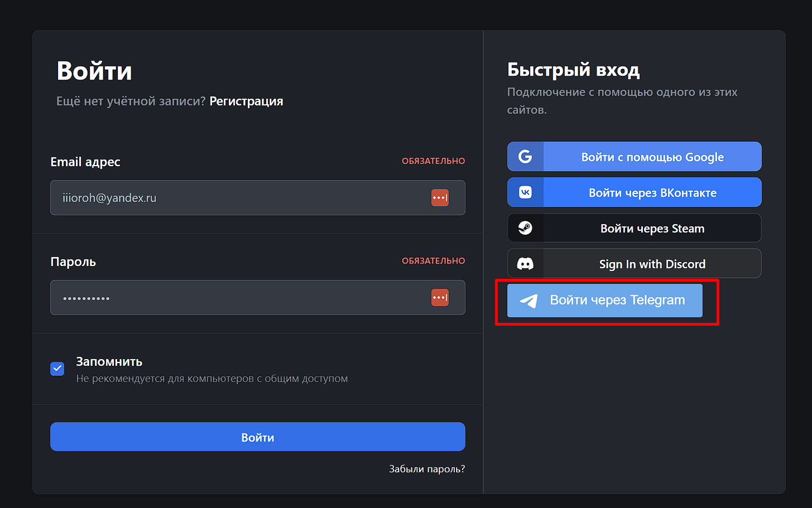The height and width of the screenshot is (508, 812).
Task: Click the blue Войти submit button
Action: coord(258,437)
